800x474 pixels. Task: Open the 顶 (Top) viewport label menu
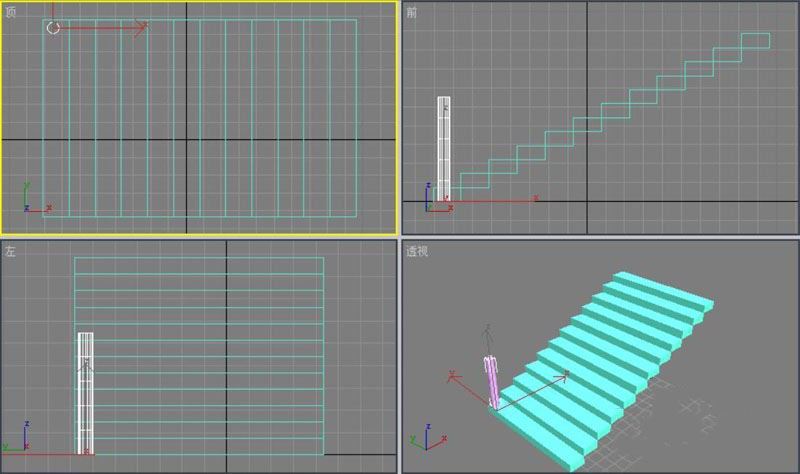[x=10, y=12]
